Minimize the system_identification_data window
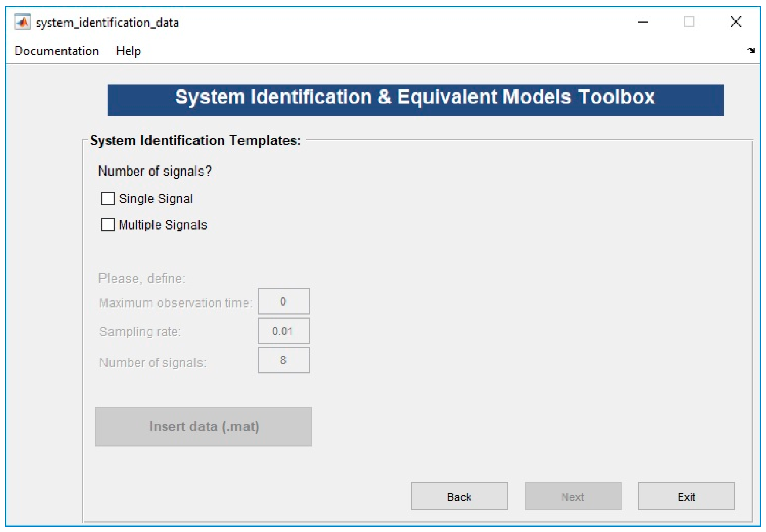 (643, 22)
